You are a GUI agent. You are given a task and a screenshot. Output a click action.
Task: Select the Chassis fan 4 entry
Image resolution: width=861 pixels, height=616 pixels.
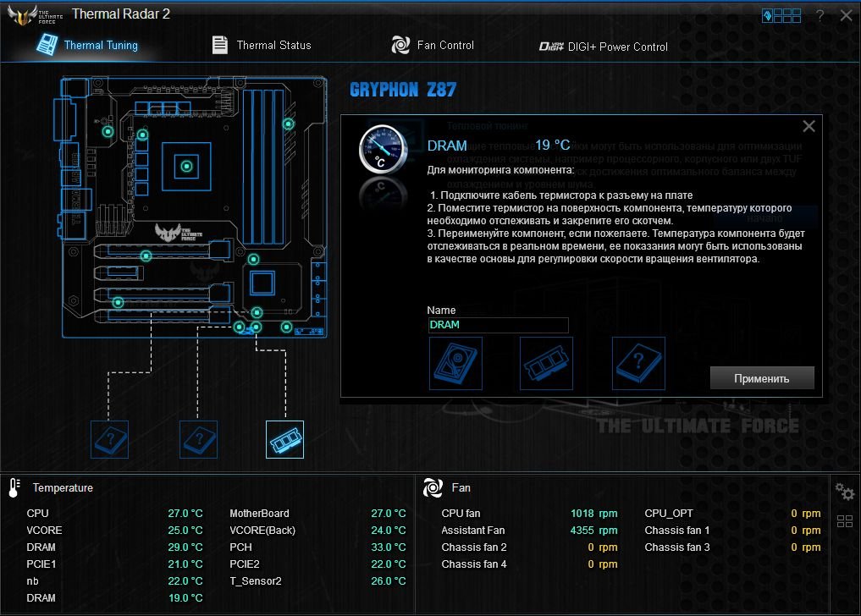[x=529, y=564]
